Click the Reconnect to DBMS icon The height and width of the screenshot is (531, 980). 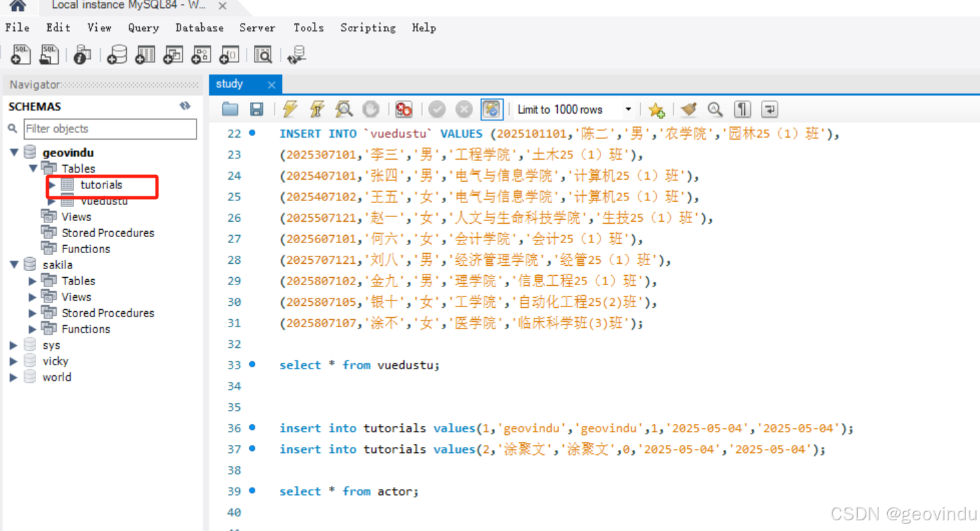point(297,55)
